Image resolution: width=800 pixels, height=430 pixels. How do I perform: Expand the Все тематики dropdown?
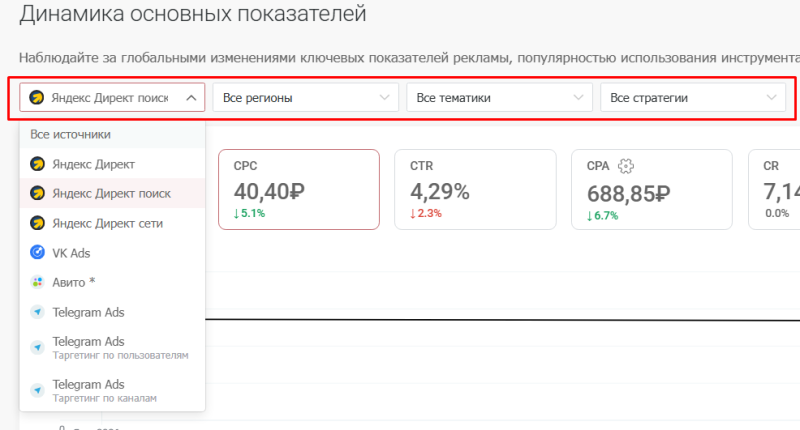coord(499,97)
